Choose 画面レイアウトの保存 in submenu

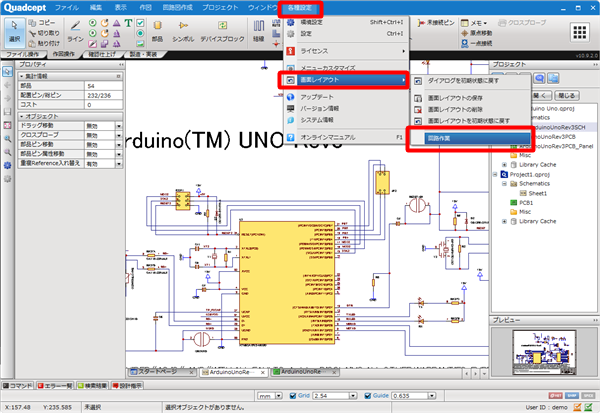tap(471, 98)
